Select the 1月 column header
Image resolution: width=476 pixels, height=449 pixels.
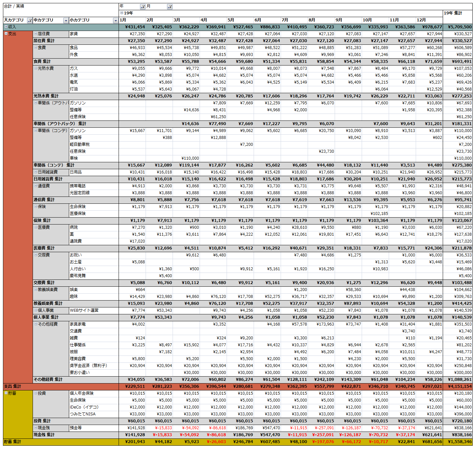132,20
